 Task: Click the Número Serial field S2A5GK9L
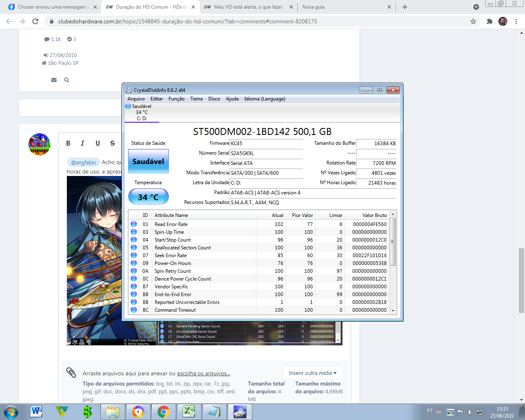tap(267, 153)
